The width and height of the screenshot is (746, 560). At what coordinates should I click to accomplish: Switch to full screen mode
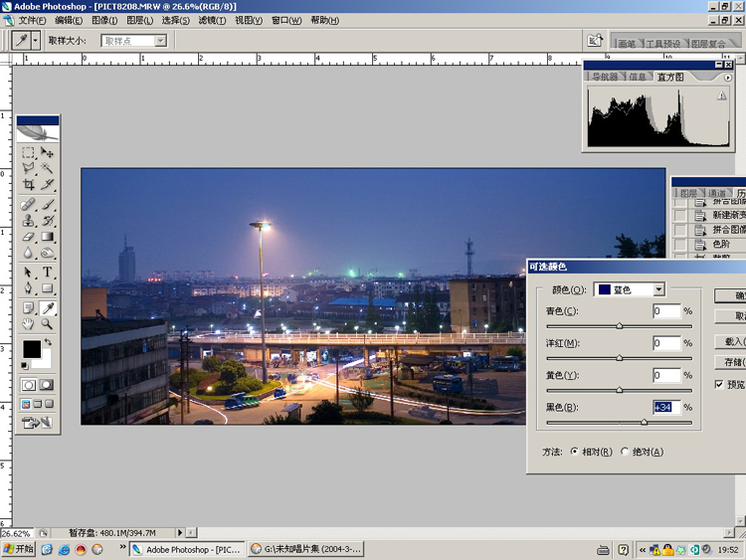pos(49,405)
